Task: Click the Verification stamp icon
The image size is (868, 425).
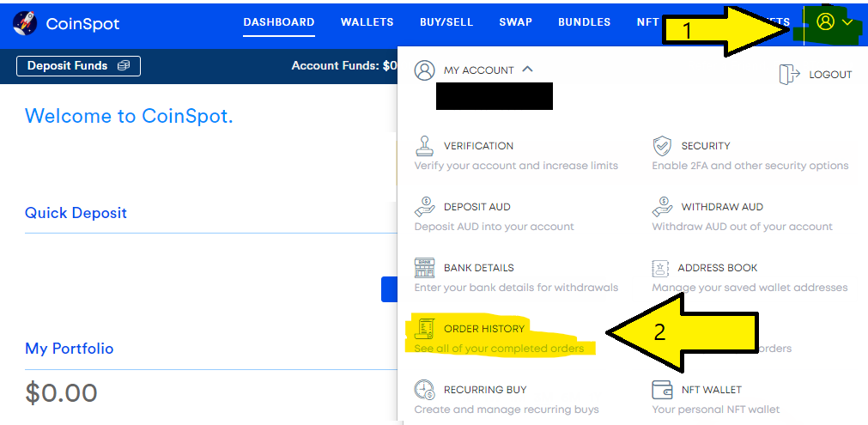Action: 425,146
